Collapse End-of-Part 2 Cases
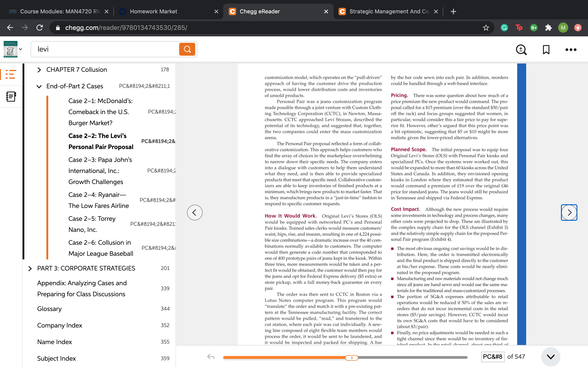The height and width of the screenshot is (368, 588). coord(39,86)
